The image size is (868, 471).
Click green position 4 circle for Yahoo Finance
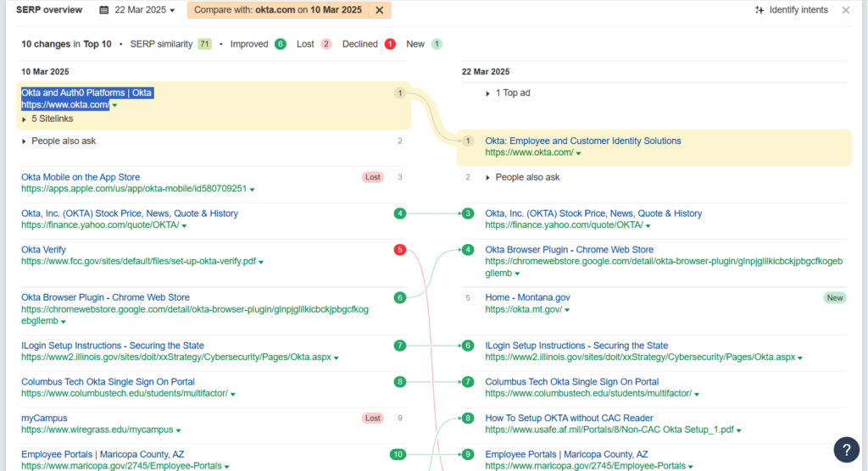pyautogui.click(x=400, y=213)
